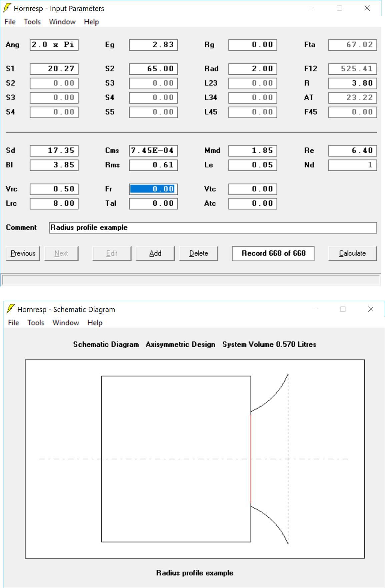
Task: Select the Ang field showing 2.0 x Pi
Action: coord(54,45)
